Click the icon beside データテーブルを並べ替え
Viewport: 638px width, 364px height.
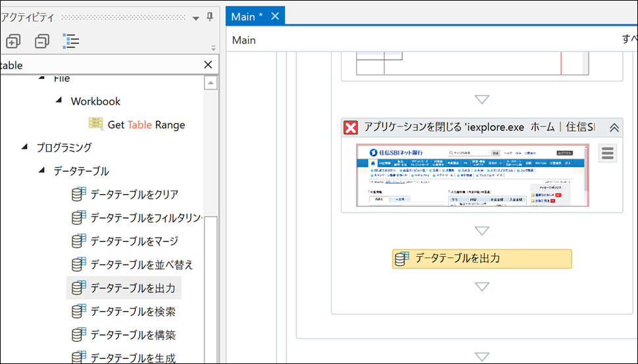[x=78, y=265]
